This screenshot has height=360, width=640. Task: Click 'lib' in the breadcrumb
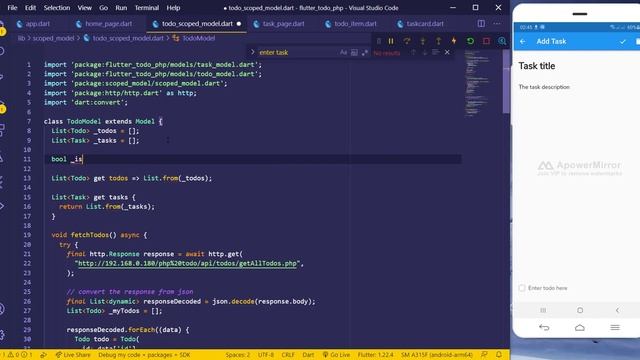coord(21,38)
